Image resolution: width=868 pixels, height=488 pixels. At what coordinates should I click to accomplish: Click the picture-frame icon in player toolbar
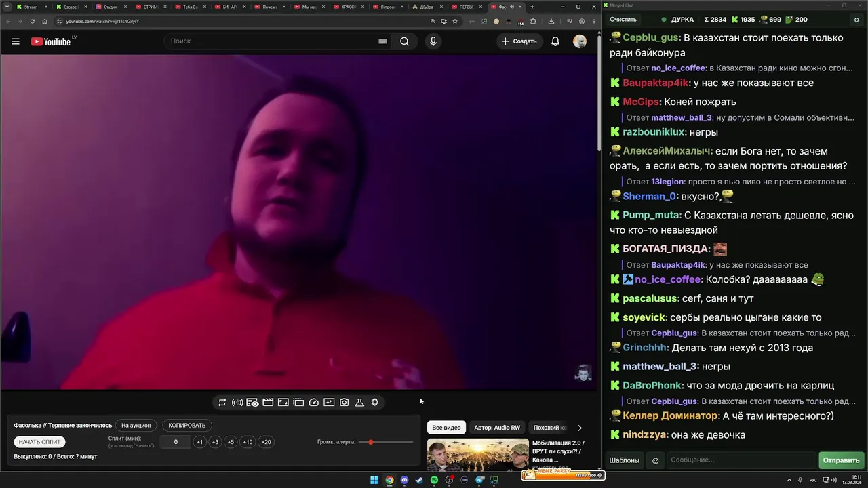(283, 403)
